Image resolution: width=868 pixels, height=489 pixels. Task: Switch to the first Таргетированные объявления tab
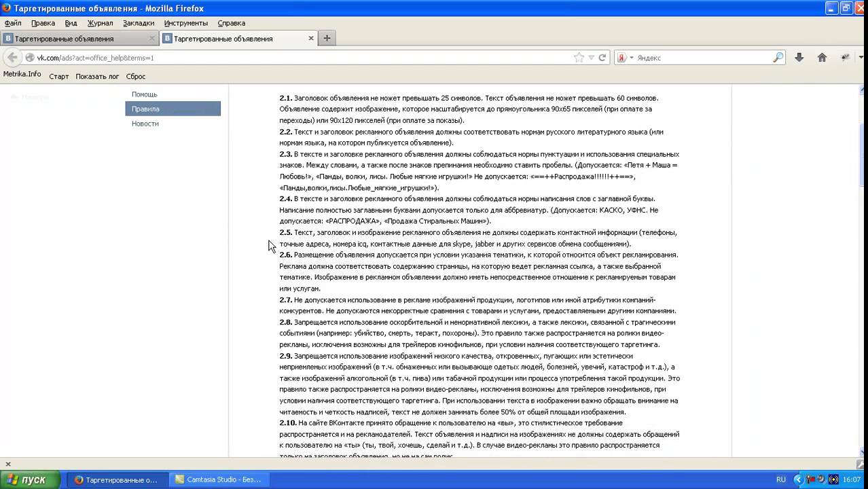tap(79, 39)
